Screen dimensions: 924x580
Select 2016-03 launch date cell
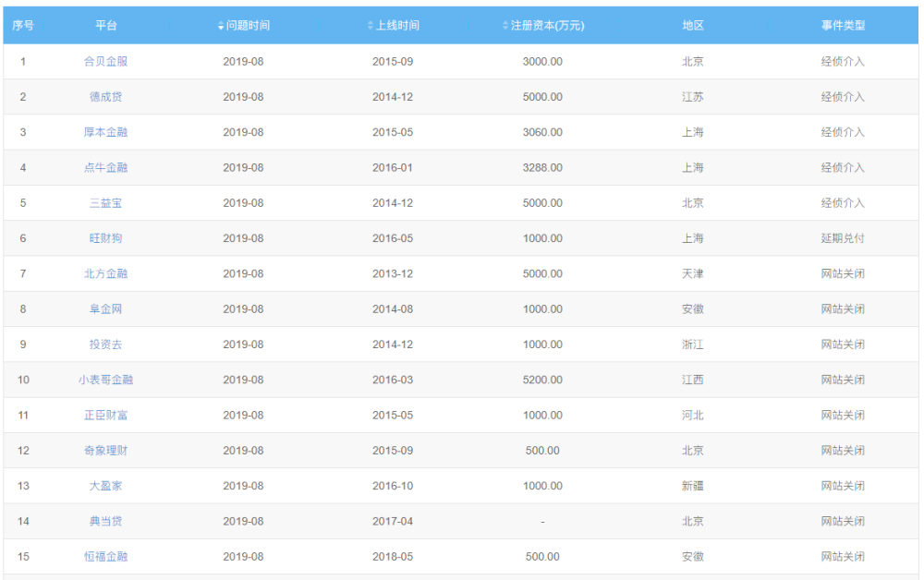tap(393, 380)
